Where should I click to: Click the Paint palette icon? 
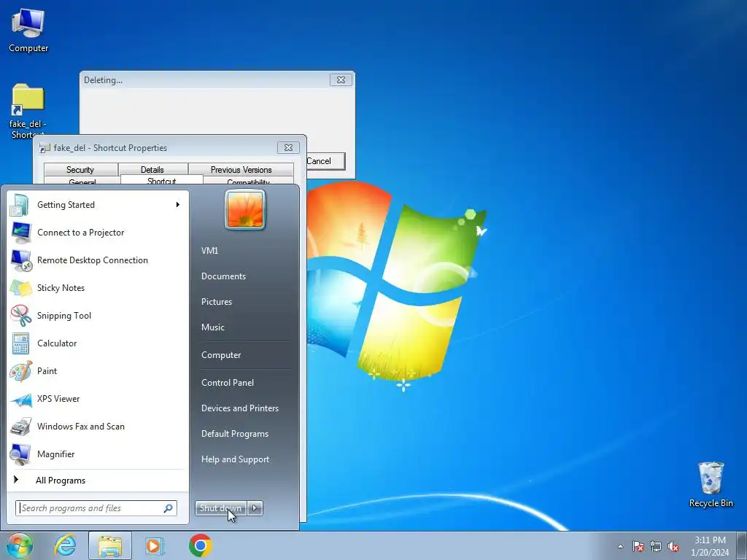20,371
